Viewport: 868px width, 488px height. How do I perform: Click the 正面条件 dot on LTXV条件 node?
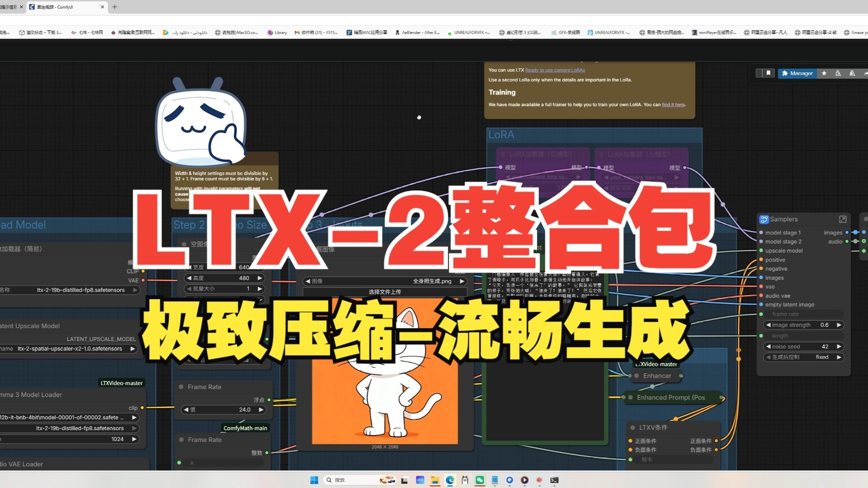pyautogui.click(x=630, y=441)
